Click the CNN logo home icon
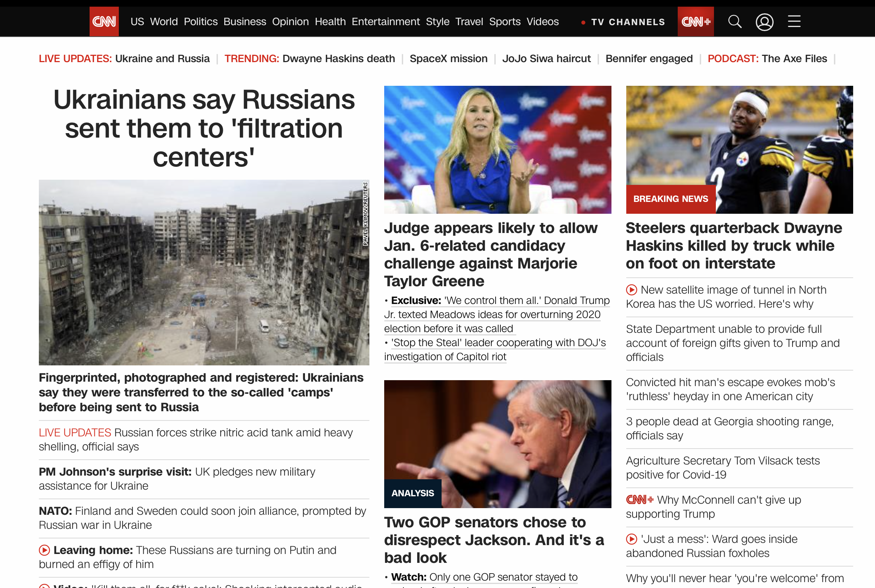 (x=104, y=22)
